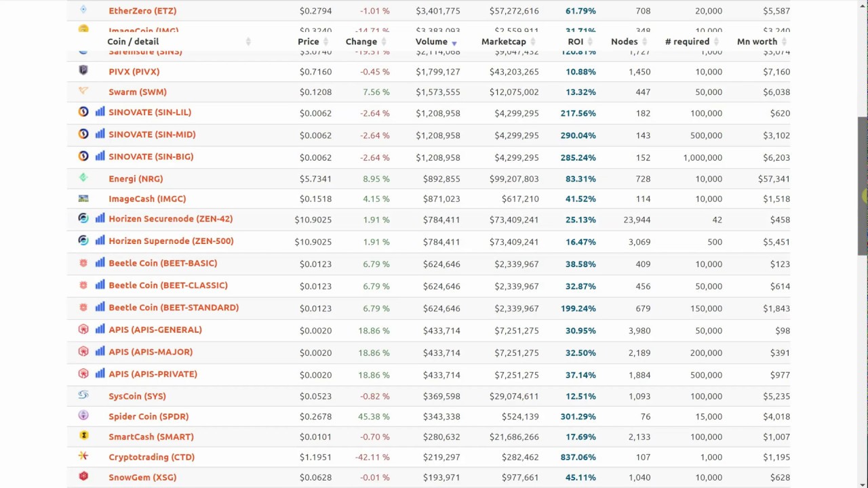
Task: Open the EtherZero (ETZ) coin link
Action: tap(142, 11)
